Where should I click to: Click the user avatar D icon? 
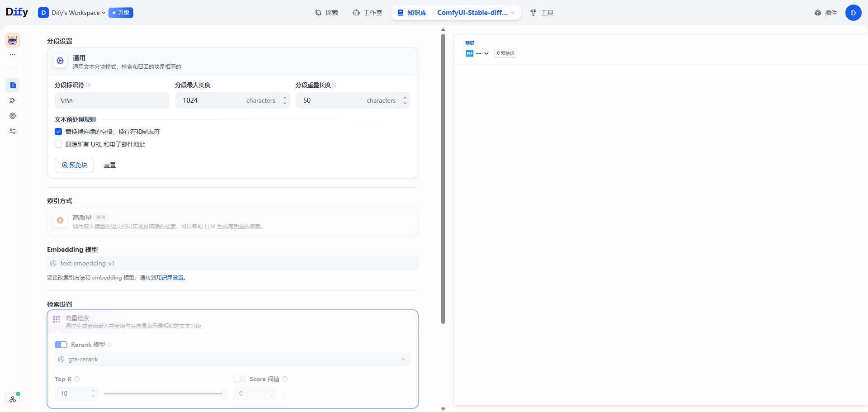point(853,13)
